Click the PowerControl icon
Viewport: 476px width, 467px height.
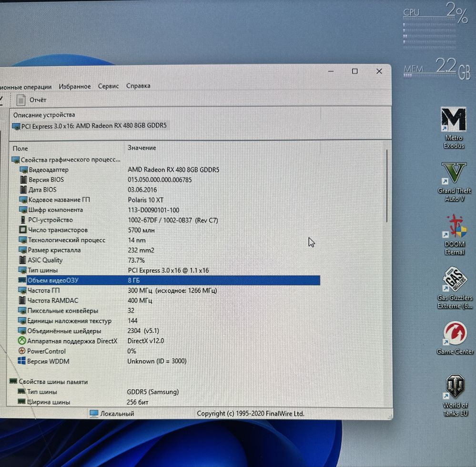22,351
